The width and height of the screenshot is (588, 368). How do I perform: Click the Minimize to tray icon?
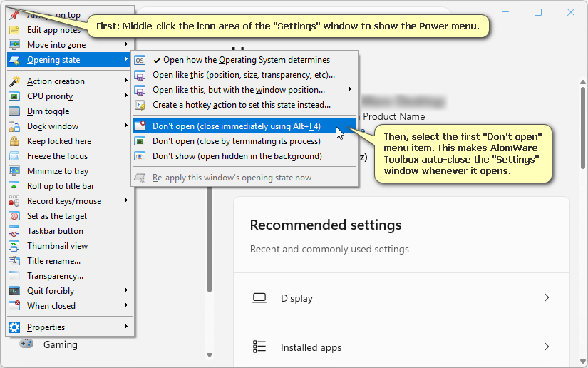point(14,171)
